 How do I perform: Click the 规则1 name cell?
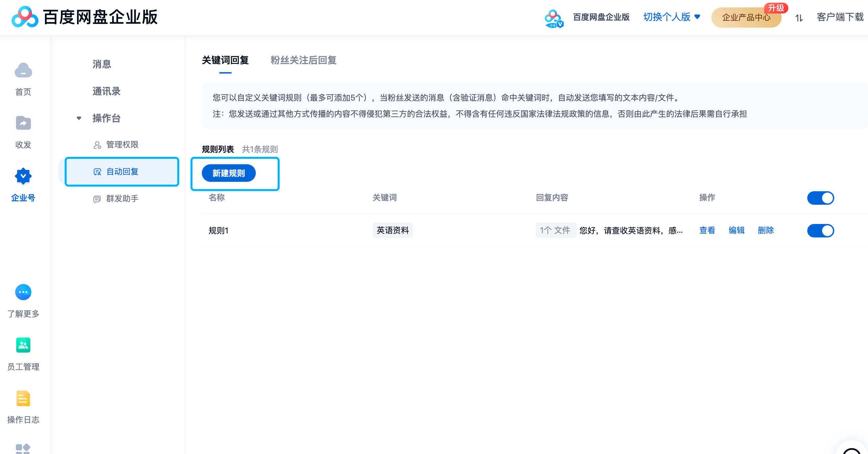[218, 231]
